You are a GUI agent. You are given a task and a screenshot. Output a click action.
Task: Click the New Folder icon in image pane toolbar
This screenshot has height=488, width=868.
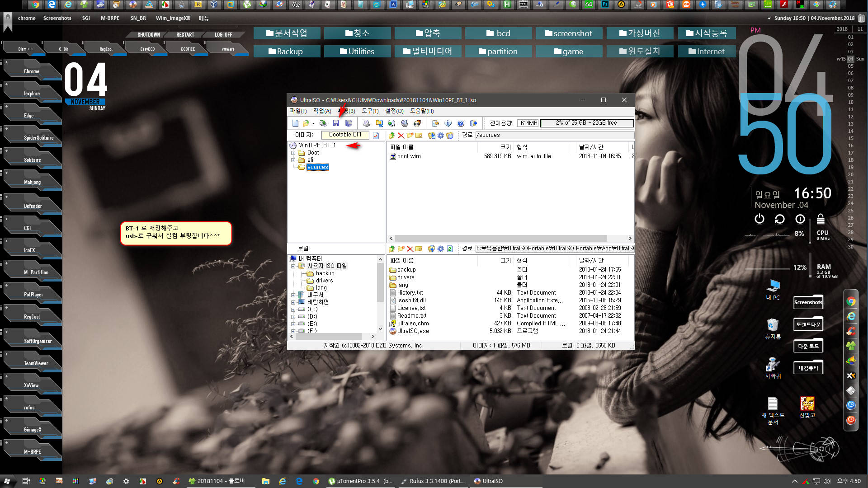pyautogui.click(x=410, y=136)
